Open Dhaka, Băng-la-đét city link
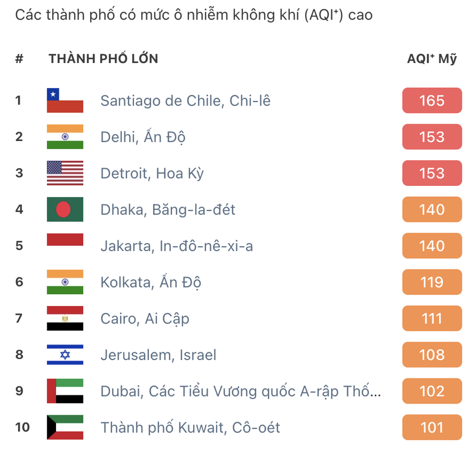The height and width of the screenshot is (454, 476). pyautogui.click(x=168, y=209)
